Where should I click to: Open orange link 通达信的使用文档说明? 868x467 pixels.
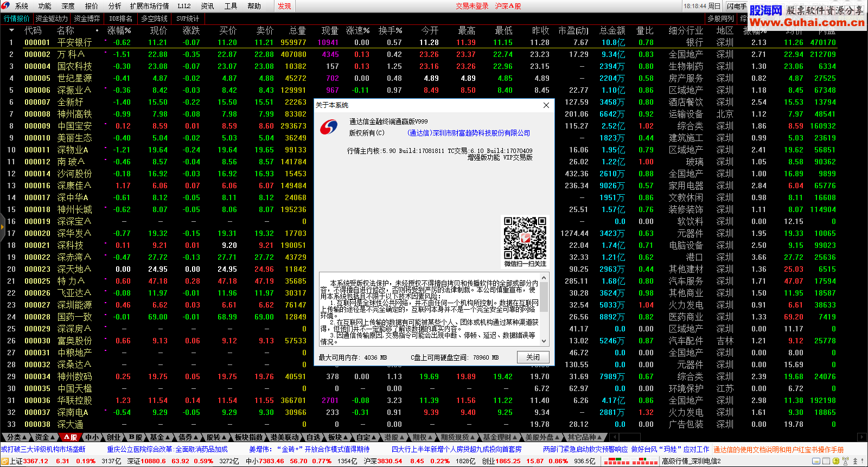(x=778, y=449)
